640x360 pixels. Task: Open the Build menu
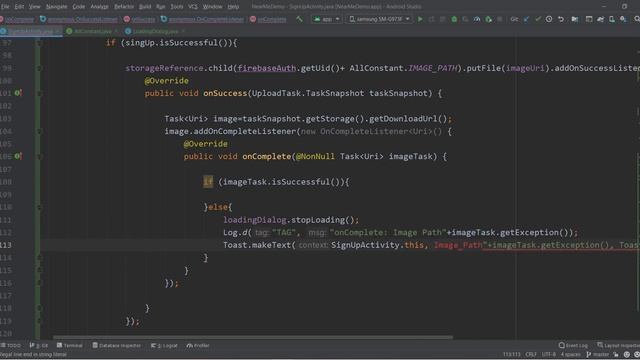click(x=145, y=7)
